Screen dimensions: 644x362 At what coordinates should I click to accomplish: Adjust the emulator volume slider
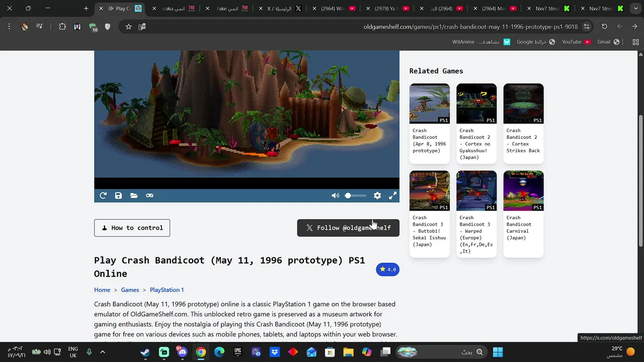point(355,196)
